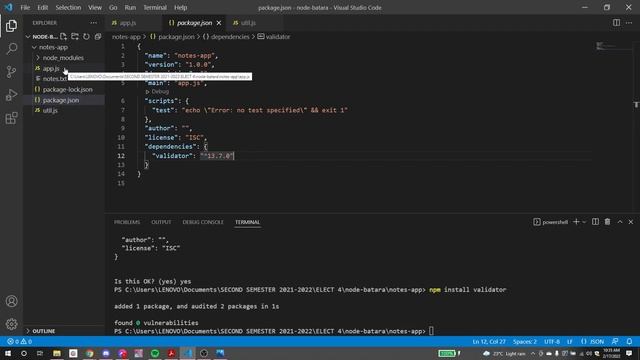
Task: Open Explorer views and more actions menu
Action: 93,23
